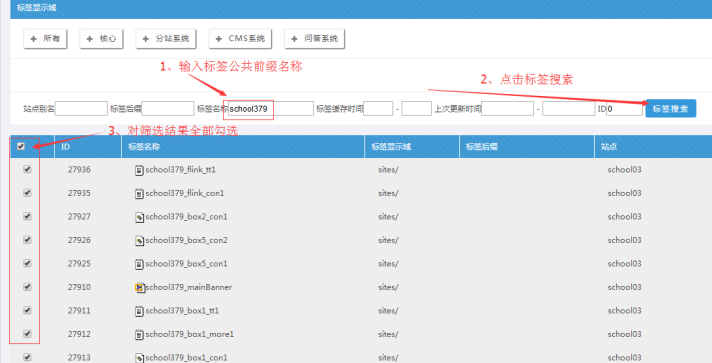Expand the 核心 category button
The image size is (712, 363).
101,39
